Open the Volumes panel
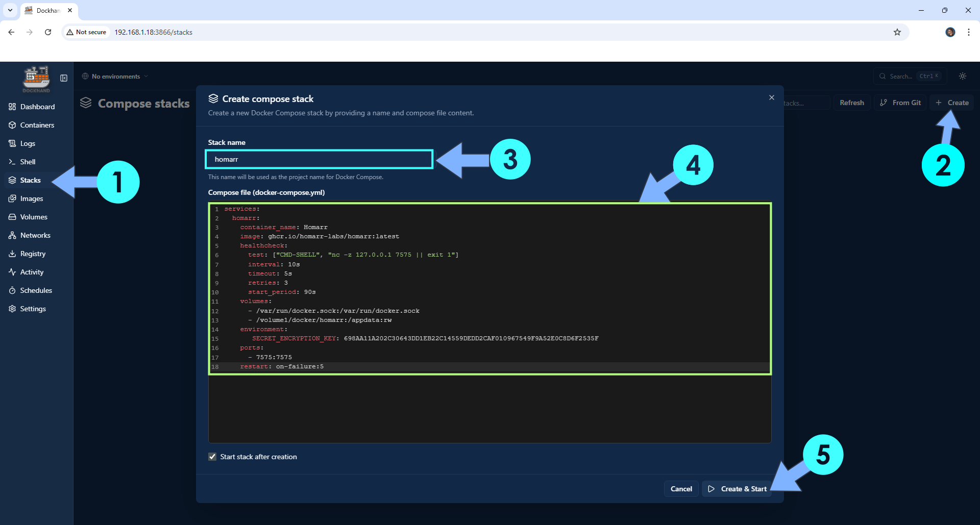The width and height of the screenshot is (980, 525). pos(33,217)
